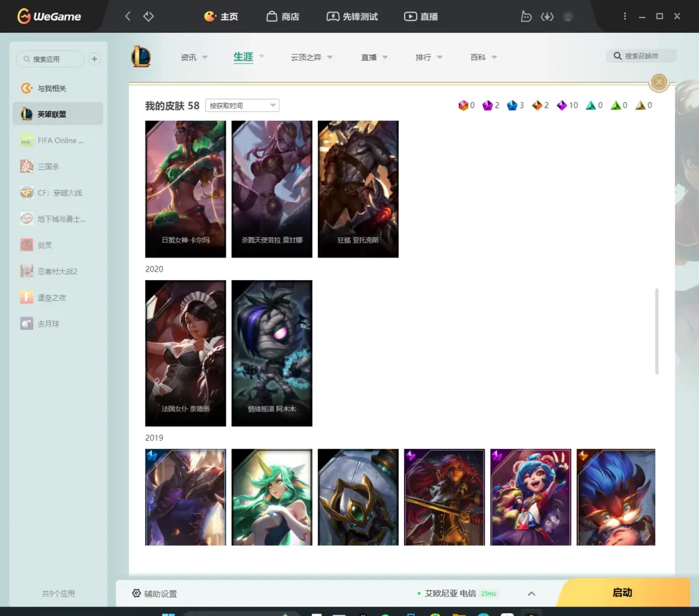Click the 2020 year label
The width and height of the screenshot is (699, 616).
click(154, 269)
